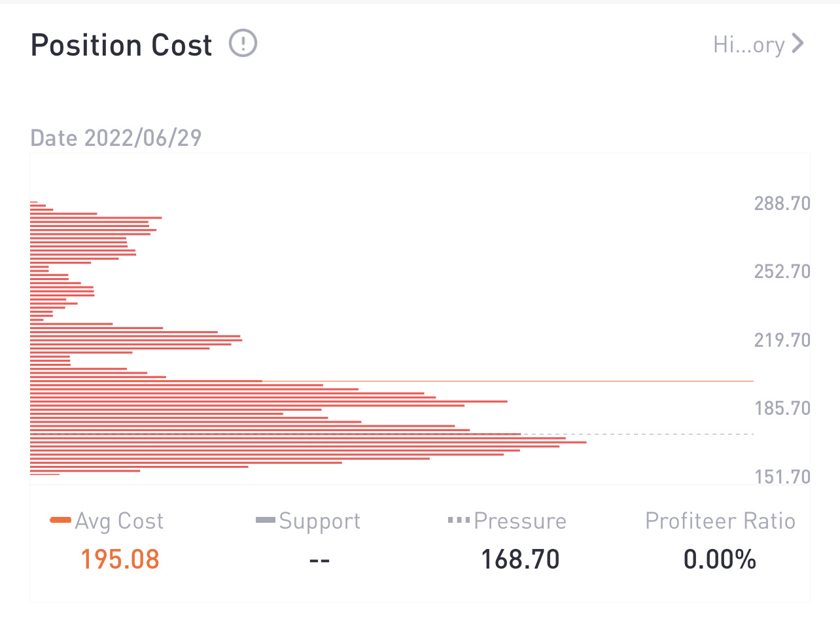Image resolution: width=840 pixels, height=617 pixels.
Task: Click the orange average cost line on chart
Action: click(x=523, y=381)
